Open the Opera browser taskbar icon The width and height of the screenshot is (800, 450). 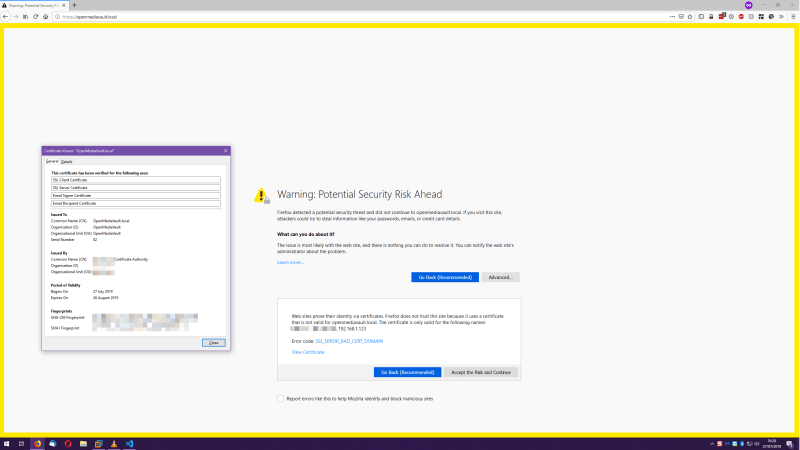(68, 444)
